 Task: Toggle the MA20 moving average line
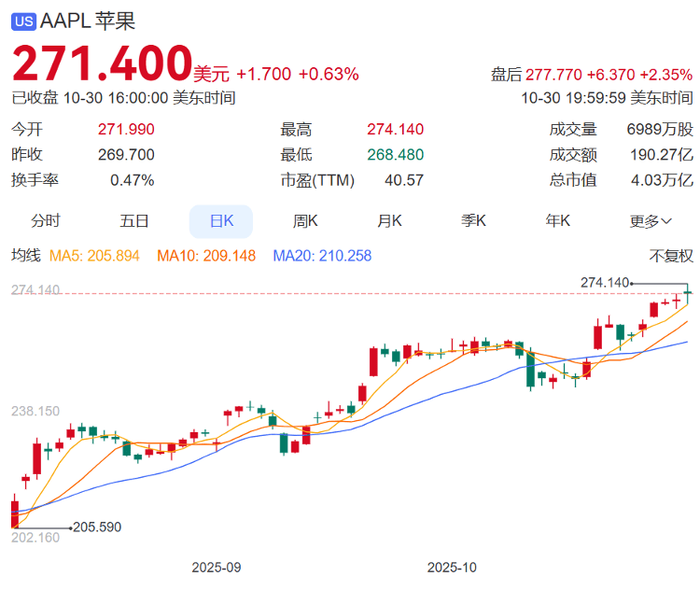(321, 256)
